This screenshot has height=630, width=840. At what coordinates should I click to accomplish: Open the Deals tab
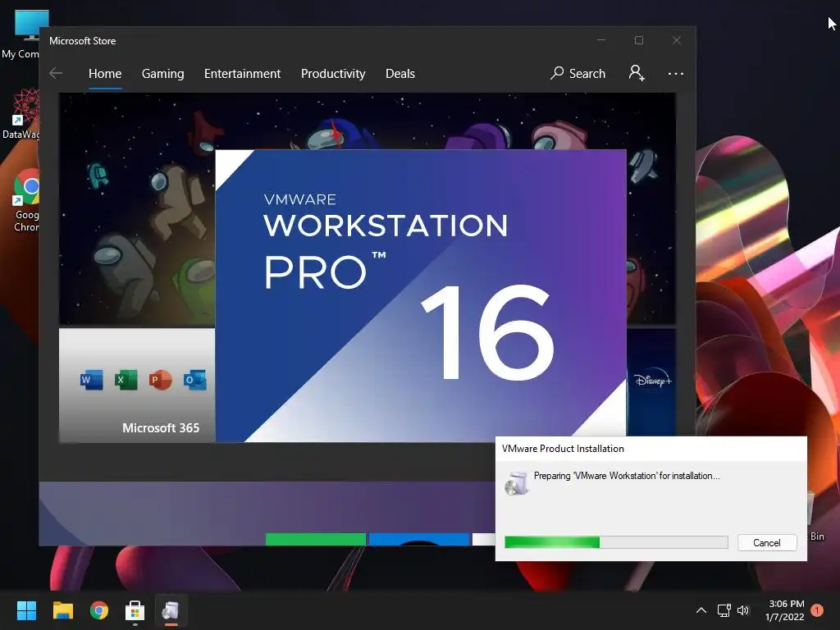point(400,73)
